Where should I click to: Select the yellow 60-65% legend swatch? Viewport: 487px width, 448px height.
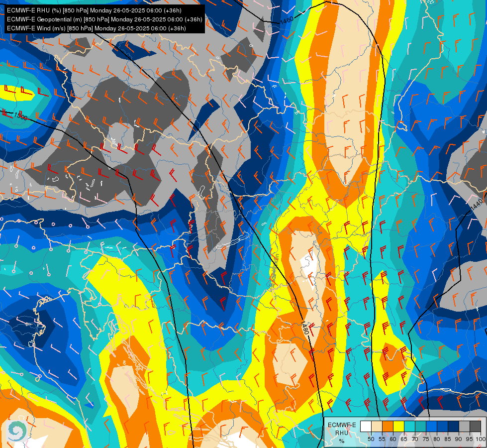point(399,426)
